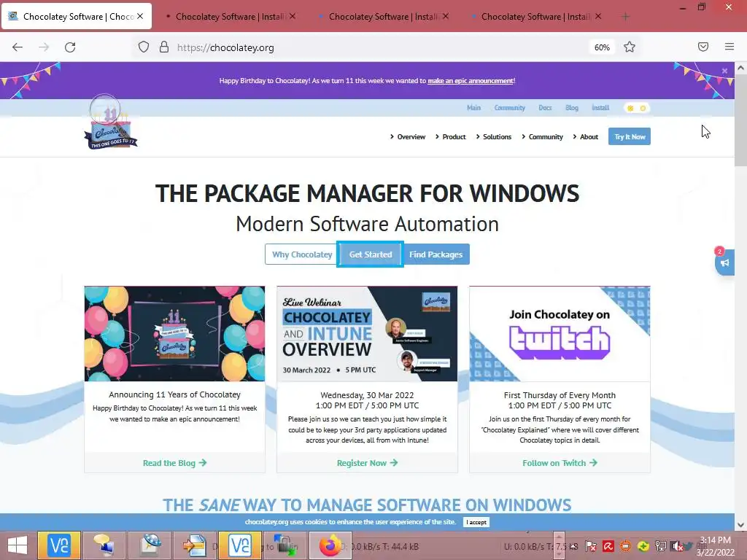Image resolution: width=747 pixels, height=560 pixels.
Task: Follow the 'make an epic announcement' link
Action: pos(471,81)
